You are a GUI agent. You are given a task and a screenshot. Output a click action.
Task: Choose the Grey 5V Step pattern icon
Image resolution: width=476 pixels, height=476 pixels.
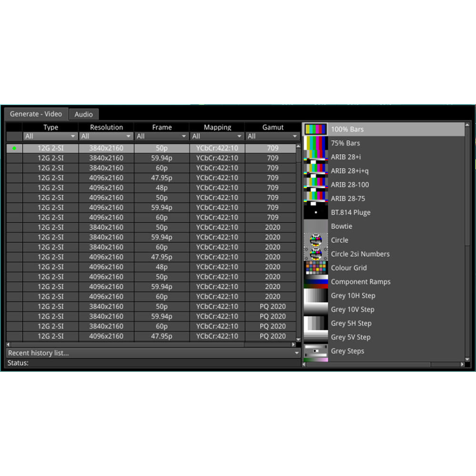pos(316,337)
